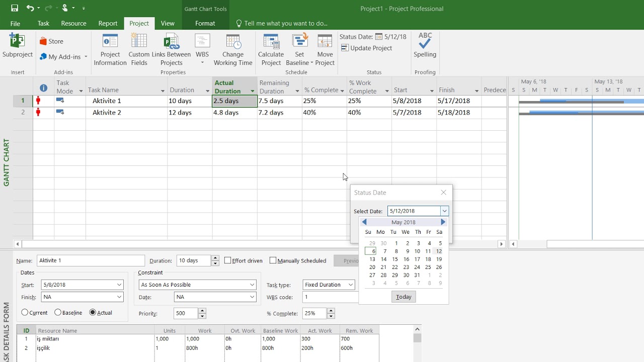Select işçilik resource row

198,348
